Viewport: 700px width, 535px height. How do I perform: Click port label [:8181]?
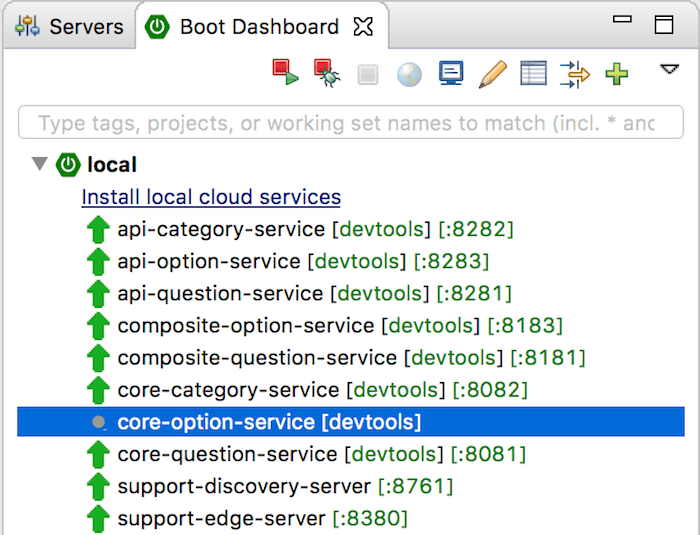(x=548, y=358)
